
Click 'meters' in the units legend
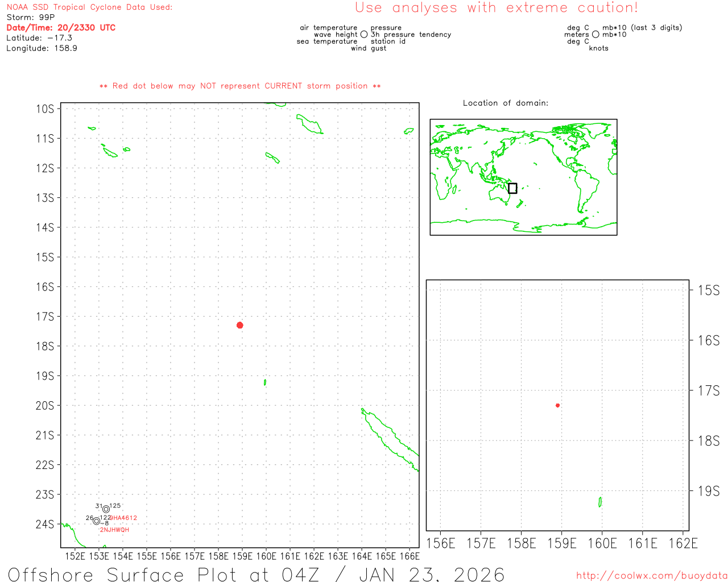pyautogui.click(x=577, y=35)
